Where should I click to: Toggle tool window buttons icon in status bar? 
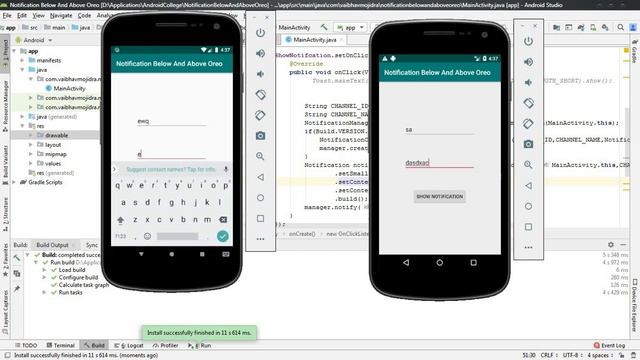(x=7, y=356)
